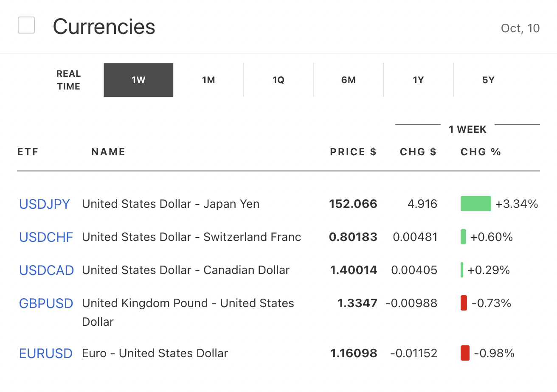Click the CHG $ column header
557x392 pixels.
(x=418, y=152)
